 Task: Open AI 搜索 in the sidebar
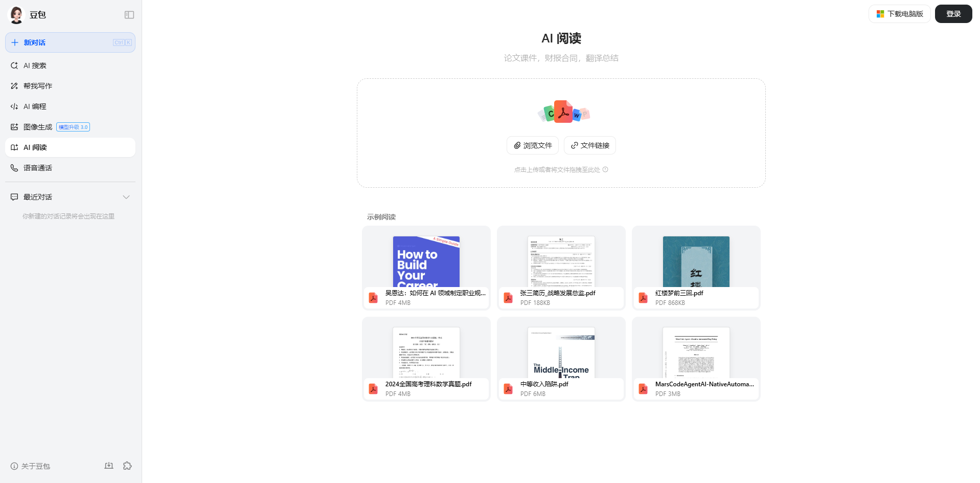(x=70, y=65)
